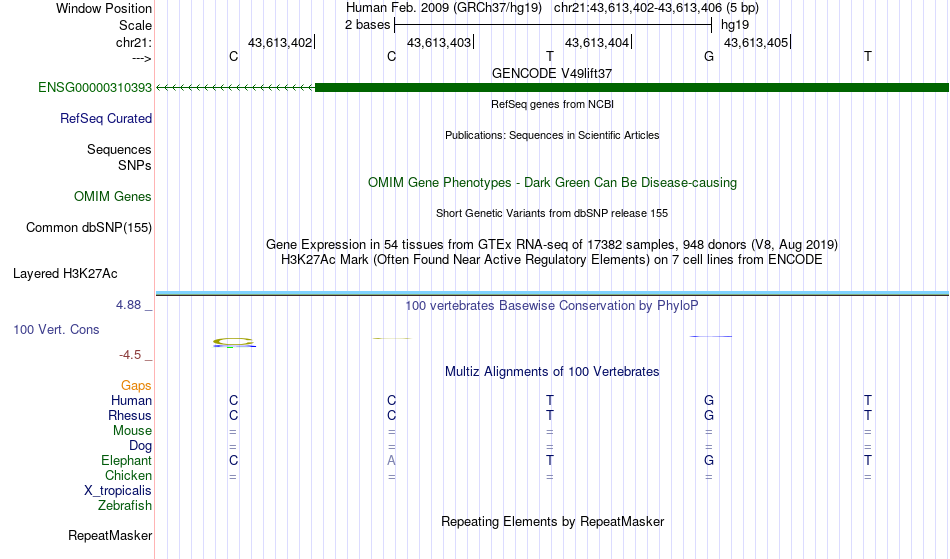Click the orange Gaps label

coord(136,385)
